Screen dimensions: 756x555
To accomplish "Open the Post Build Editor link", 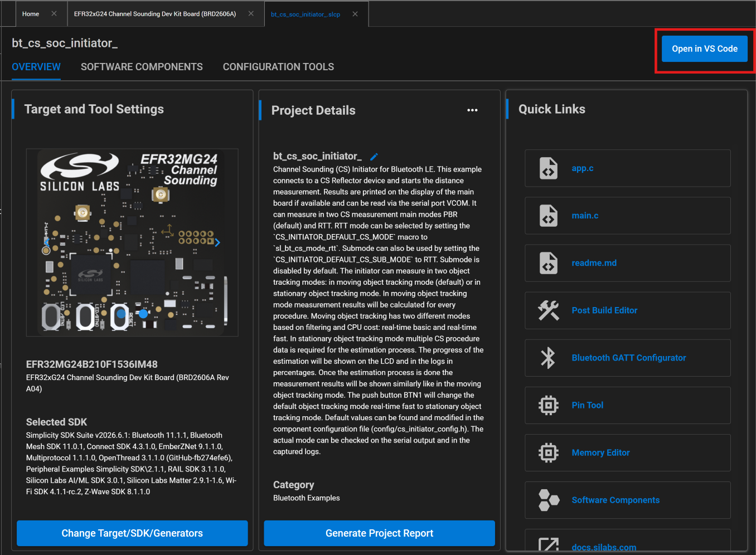I will [628, 310].
